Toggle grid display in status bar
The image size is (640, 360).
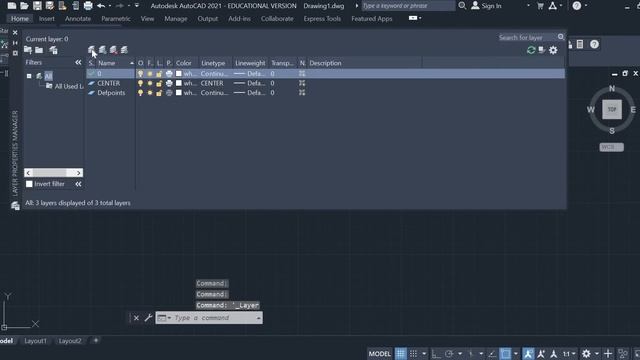[x=400, y=353]
